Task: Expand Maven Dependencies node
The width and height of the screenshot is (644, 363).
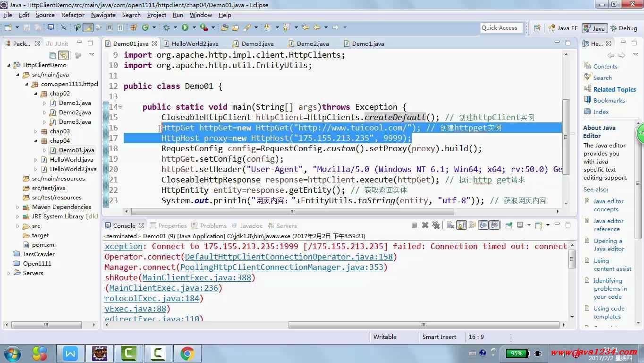Action: click(18, 207)
